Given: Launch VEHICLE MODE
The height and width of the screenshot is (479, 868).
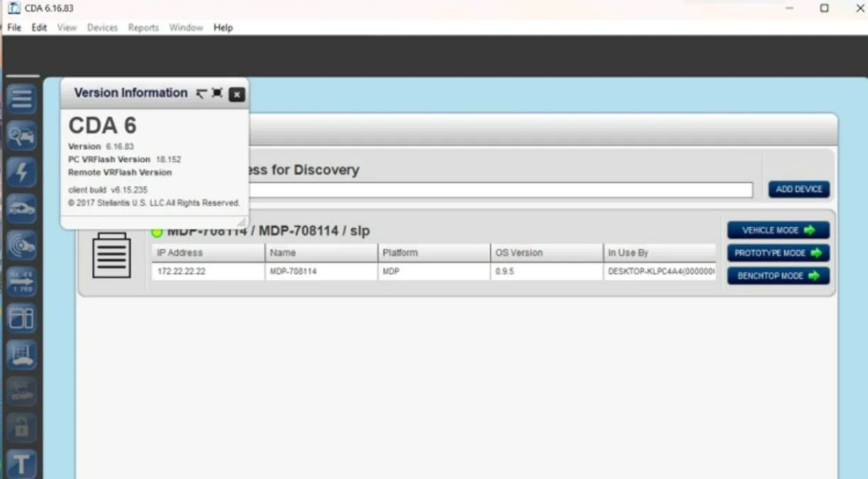Looking at the screenshot, I should click(778, 230).
